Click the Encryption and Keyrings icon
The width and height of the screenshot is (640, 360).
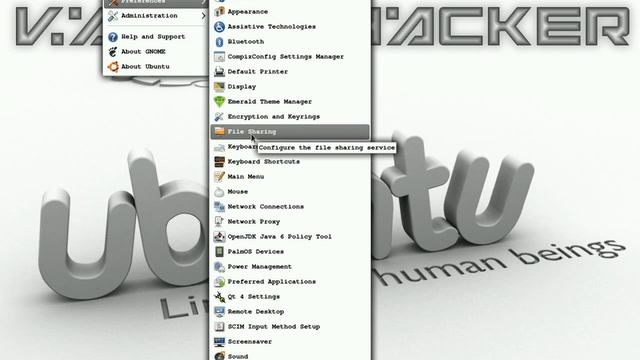pyautogui.click(x=219, y=117)
